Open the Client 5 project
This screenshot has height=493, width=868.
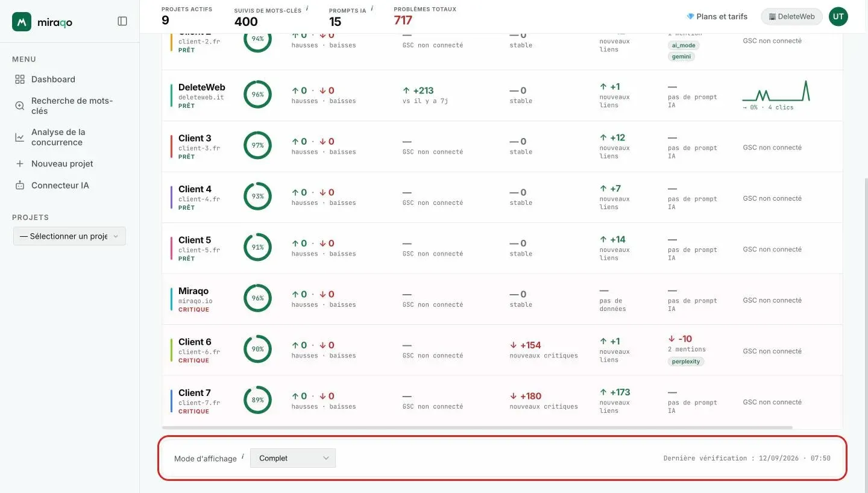[x=195, y=240]
